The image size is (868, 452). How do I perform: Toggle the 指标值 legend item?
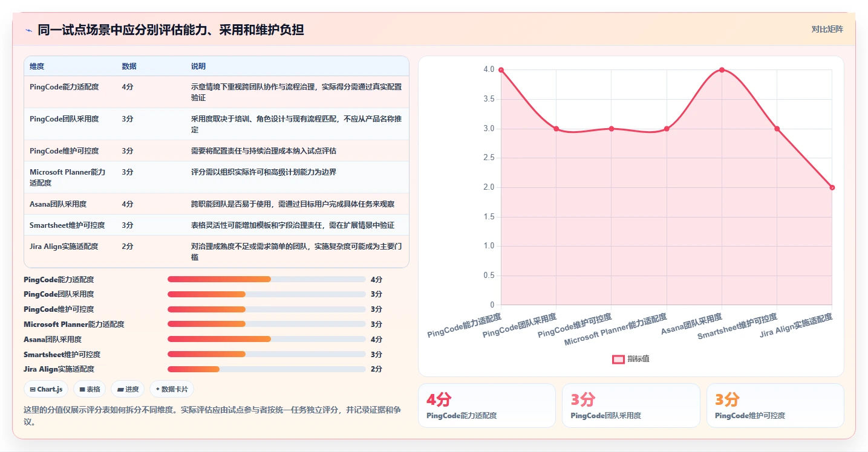coord(631,359)
